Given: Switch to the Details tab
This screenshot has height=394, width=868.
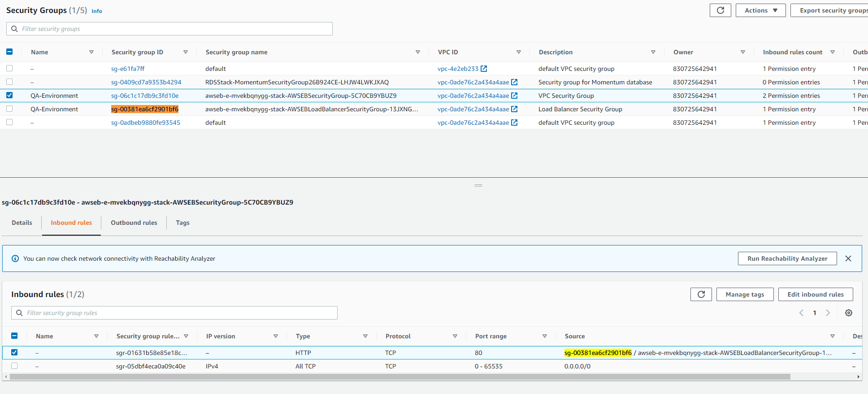Looking at the screenshot, I should pyautogui.click(x=22, y=223).
